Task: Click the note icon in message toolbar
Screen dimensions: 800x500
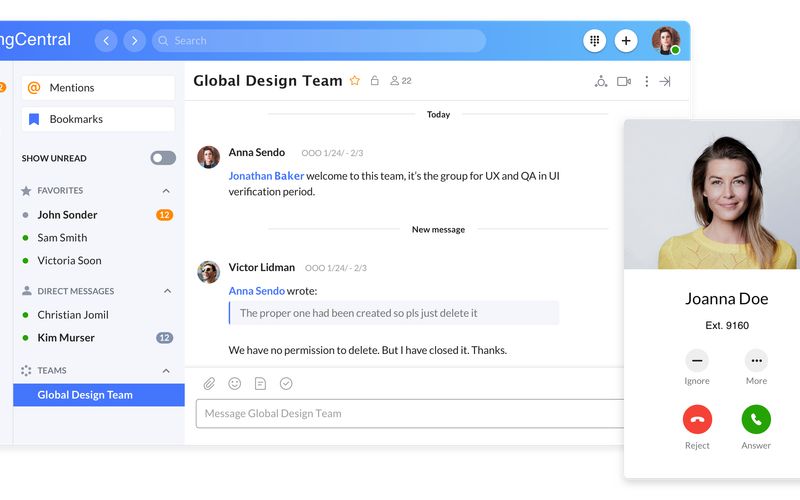Action: 260,383
